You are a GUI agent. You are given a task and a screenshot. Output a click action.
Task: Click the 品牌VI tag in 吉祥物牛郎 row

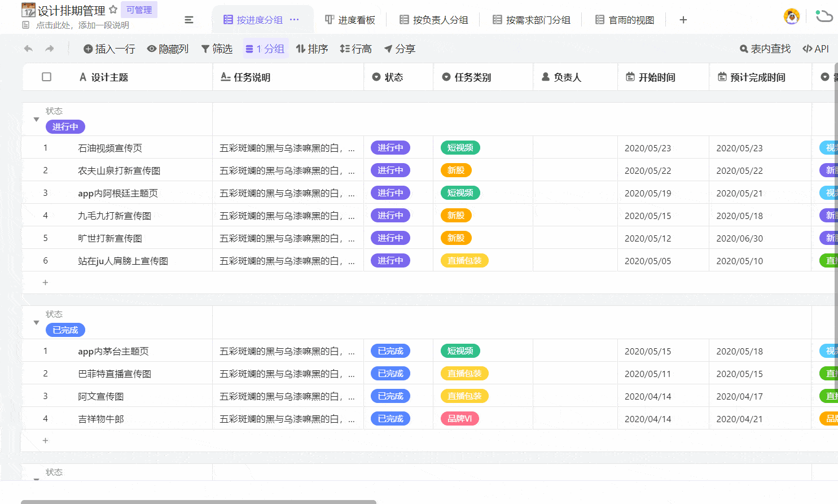pyautogui.click(x=460, y=419)
